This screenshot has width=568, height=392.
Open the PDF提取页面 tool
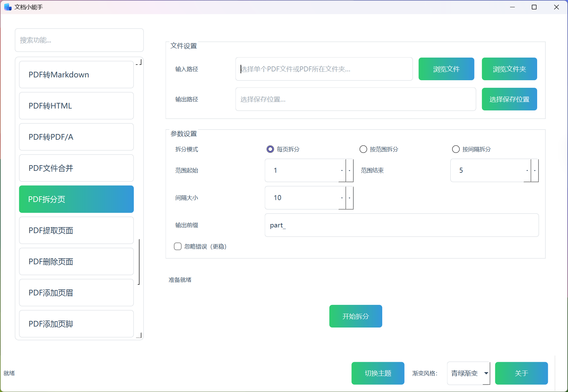tap(76, 230)
